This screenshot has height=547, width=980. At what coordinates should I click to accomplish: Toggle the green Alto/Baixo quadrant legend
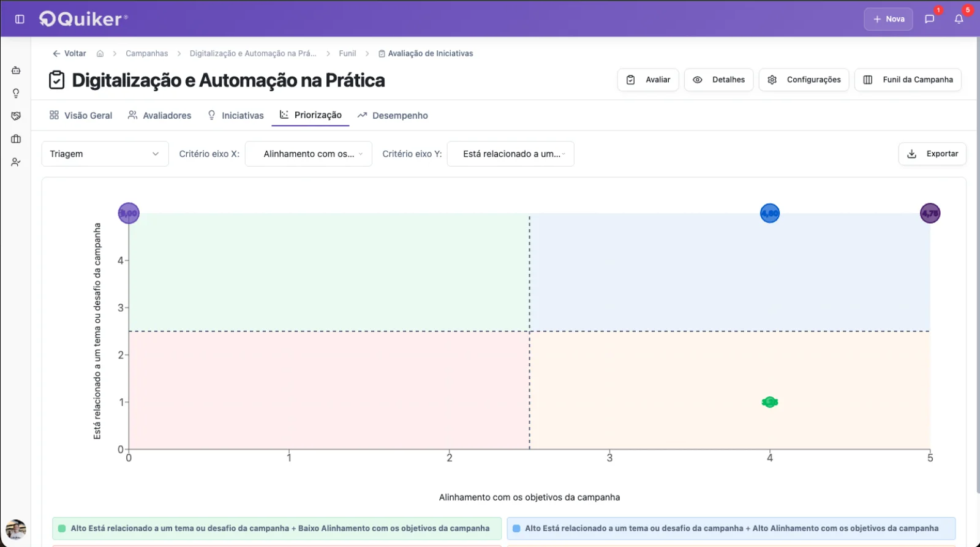pyautogui.click(x=277, y=528)
